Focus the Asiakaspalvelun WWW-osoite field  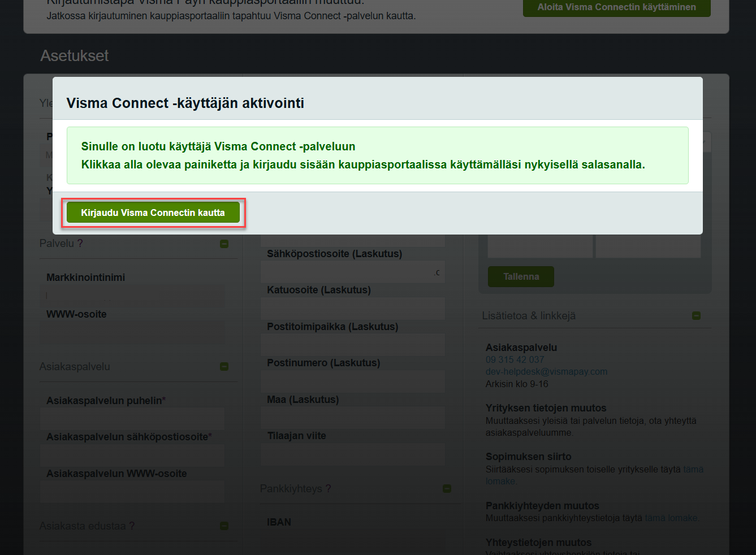(x=132, y=492)
